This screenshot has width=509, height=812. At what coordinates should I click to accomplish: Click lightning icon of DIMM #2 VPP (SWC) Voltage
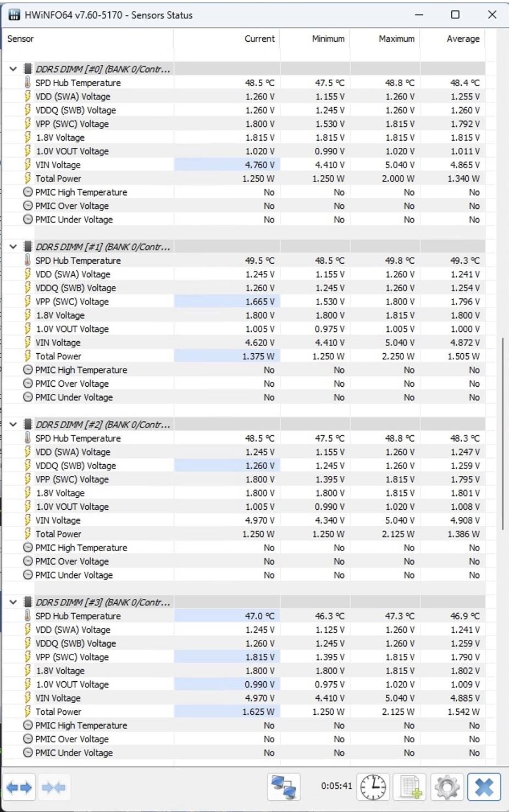(x=27, y=479)
